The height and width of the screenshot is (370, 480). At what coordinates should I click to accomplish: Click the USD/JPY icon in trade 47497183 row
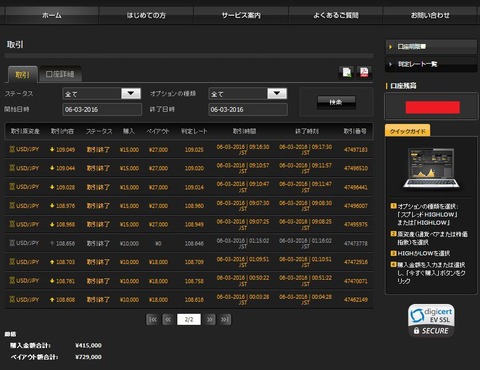coord(12,149)
